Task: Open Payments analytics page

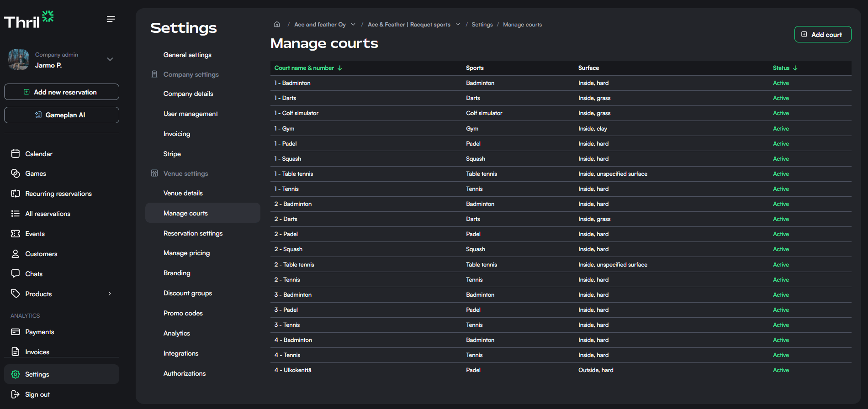Action: pyautogui.click(x=39, y=332)
